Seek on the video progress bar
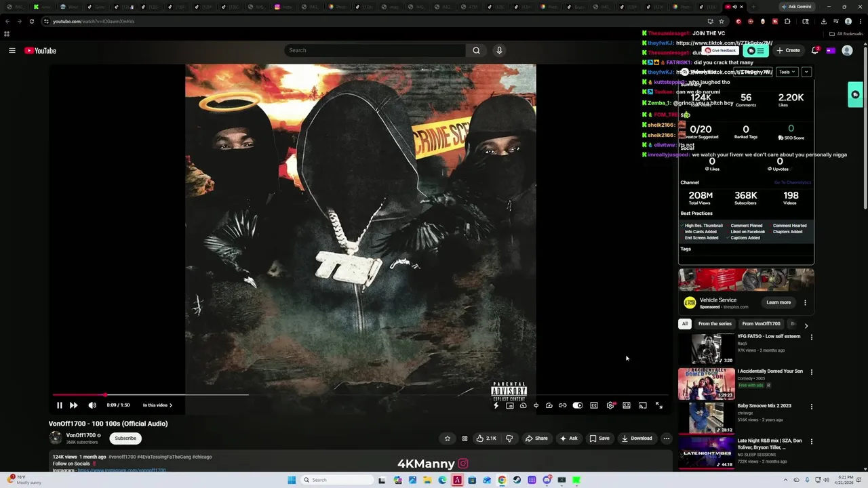The image size is (868, 488). 359,394
